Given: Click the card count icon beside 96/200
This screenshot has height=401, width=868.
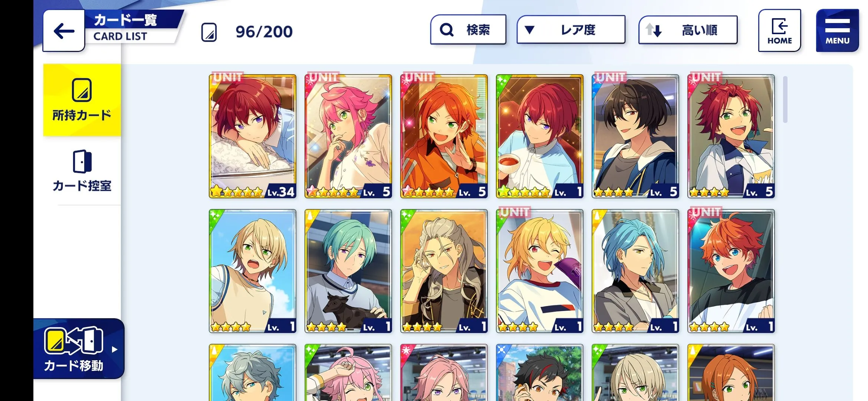Looking at the screenshot, I should tap(209, 32).
